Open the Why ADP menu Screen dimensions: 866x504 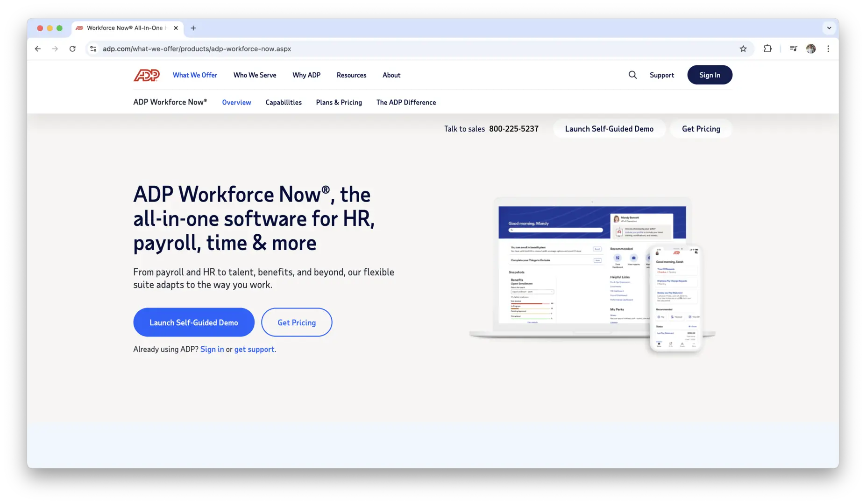[306, 75]
